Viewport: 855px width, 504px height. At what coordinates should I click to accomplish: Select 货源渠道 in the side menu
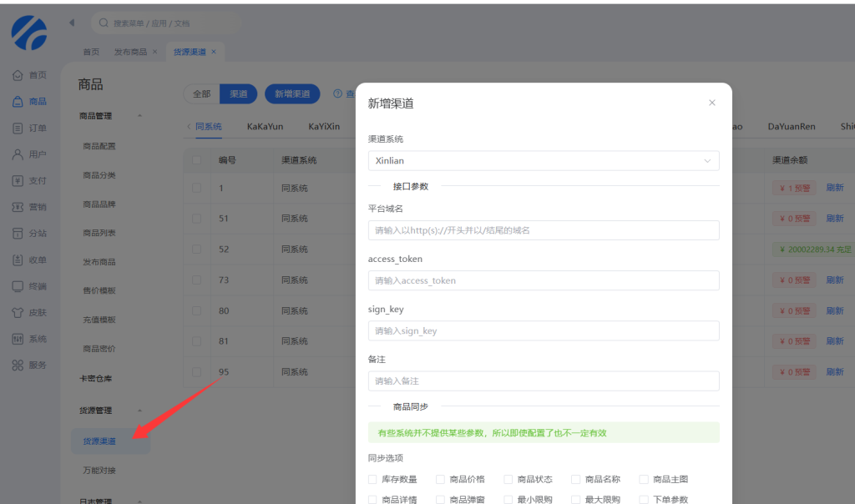click(99, 441)
